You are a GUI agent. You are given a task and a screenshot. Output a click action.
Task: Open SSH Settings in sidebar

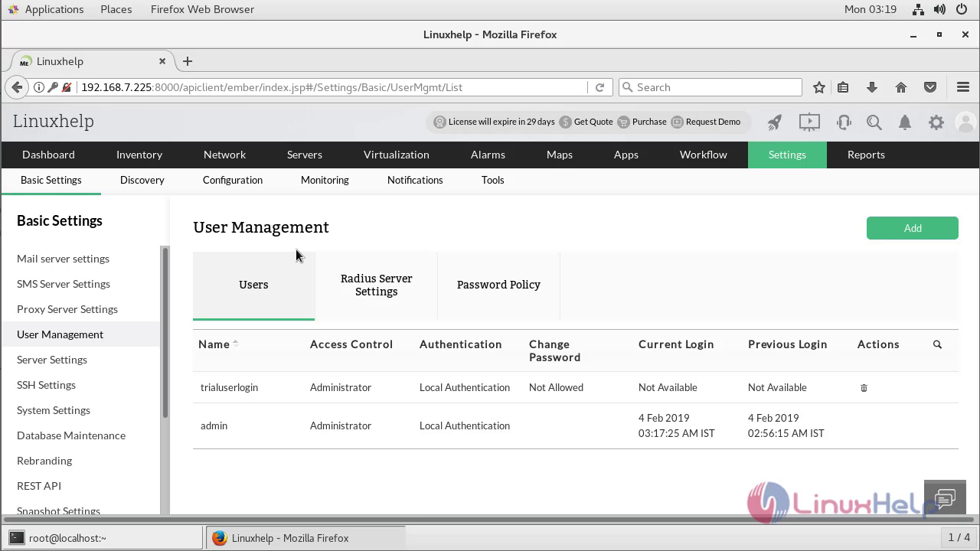pyautogui.click(x=46, y=385)
